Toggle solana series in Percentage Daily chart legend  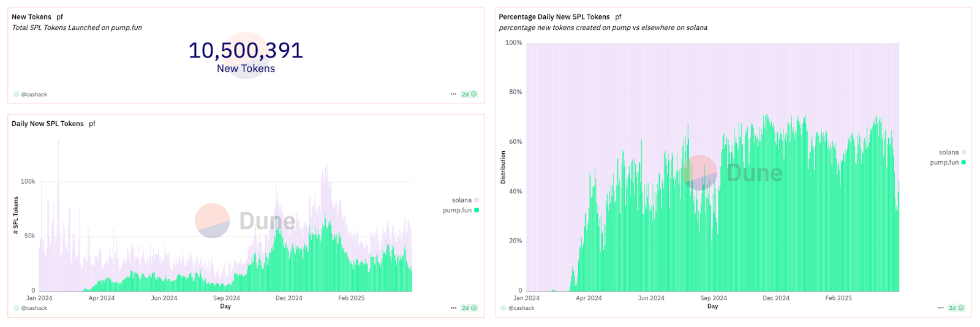(952, 152)
